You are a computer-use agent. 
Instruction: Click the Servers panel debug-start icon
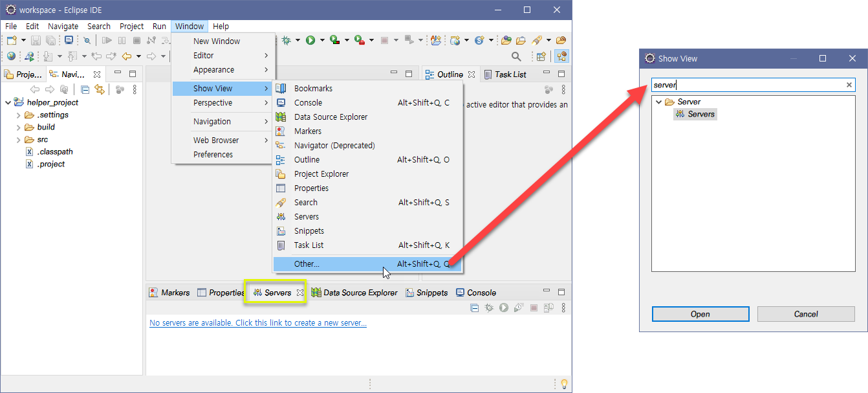click(x=489, y=308)
